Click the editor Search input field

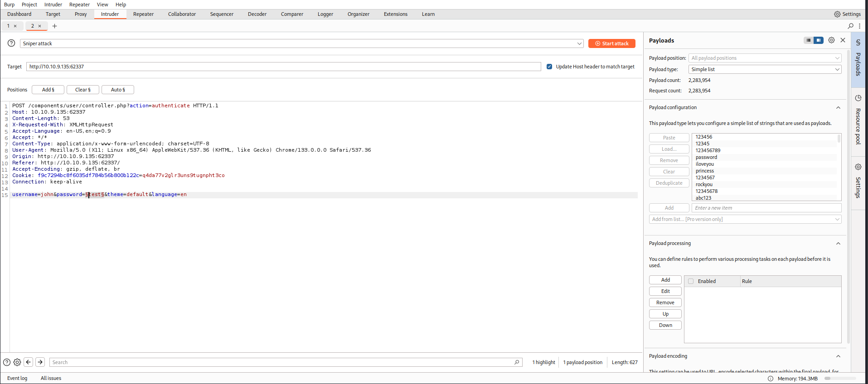[286, 362]
